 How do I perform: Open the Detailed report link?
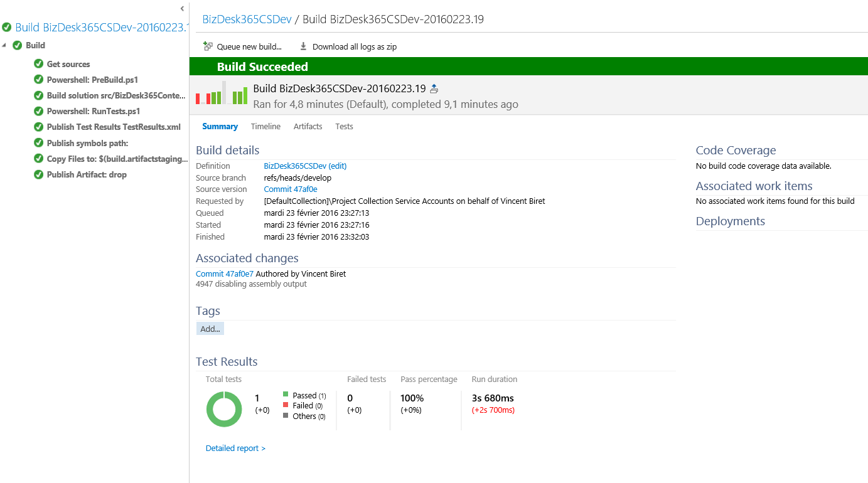point(235,449)
